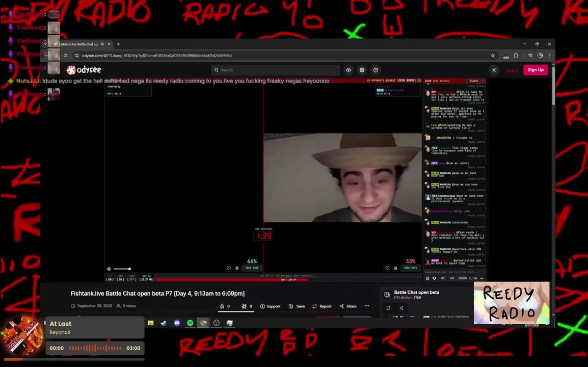
Task: Open a new Chrome tab
Action: [x=119, y=44]
